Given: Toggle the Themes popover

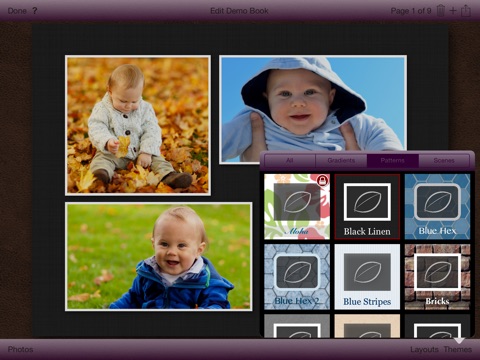Looking at the screenshot, I should [458, 349].
